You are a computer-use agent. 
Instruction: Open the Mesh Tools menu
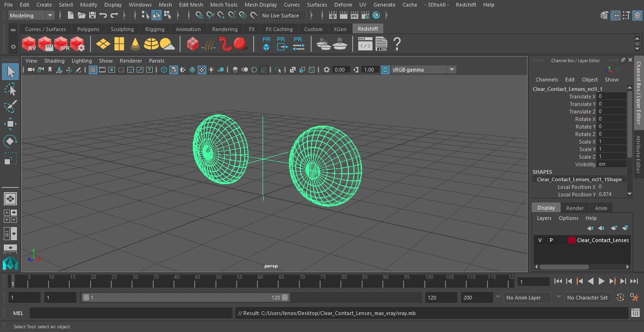pyautogui.click(x=223, y=5)
